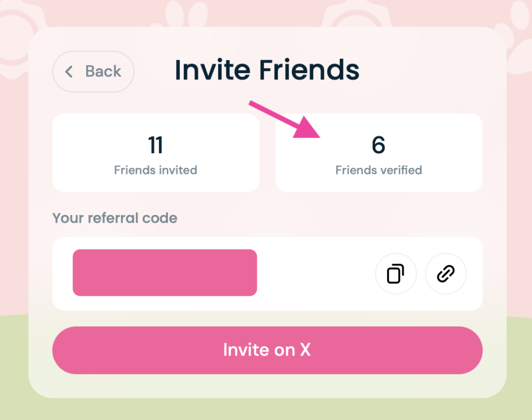Click the Invite Friends heading
The width and height of the screenshot is (532, 420).
267,70
